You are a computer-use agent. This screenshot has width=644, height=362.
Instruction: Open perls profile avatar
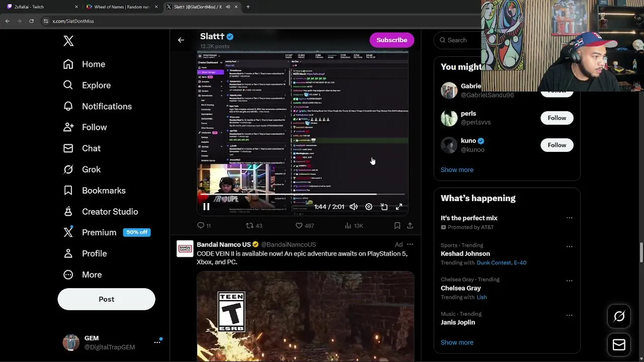tap(449, 118)
